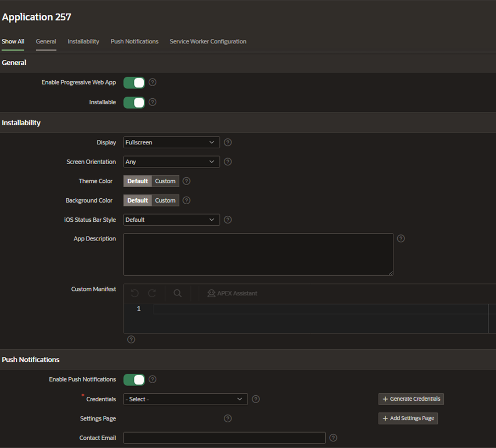Open help for Background Color
Image resolution: width=496 pixels, height=448 pixels.
[187, 200]
